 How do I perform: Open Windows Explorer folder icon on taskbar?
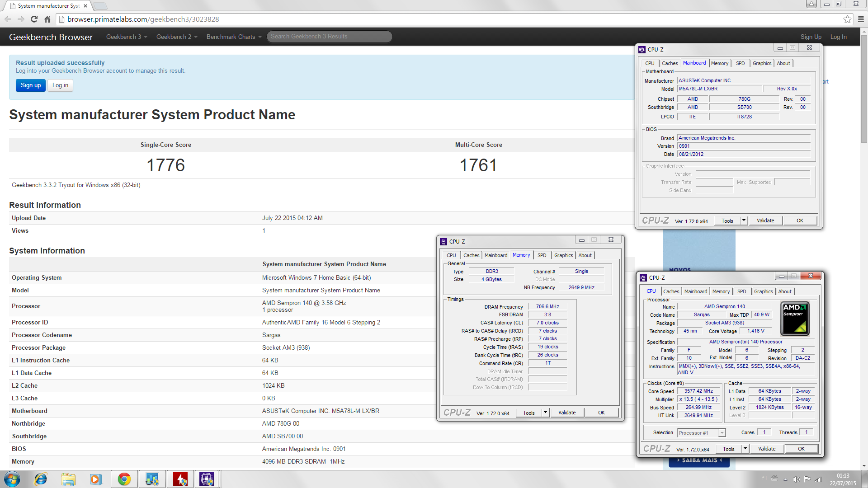(68, 479)
